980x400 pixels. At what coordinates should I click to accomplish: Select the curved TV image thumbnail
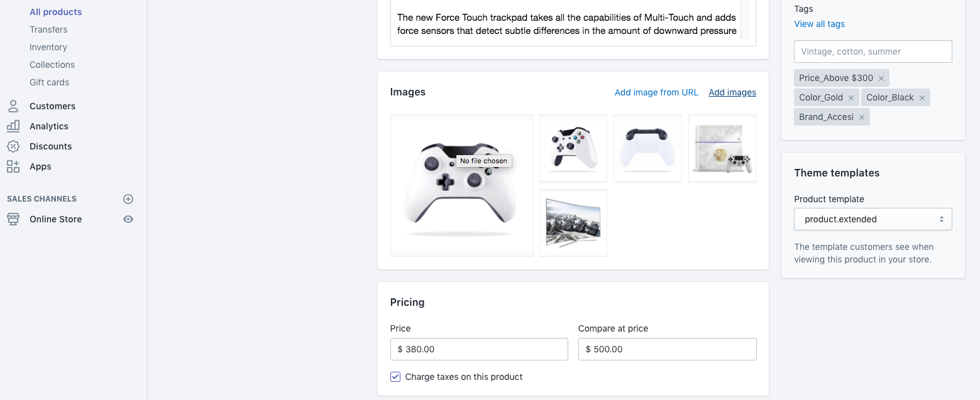pos(573,223)
